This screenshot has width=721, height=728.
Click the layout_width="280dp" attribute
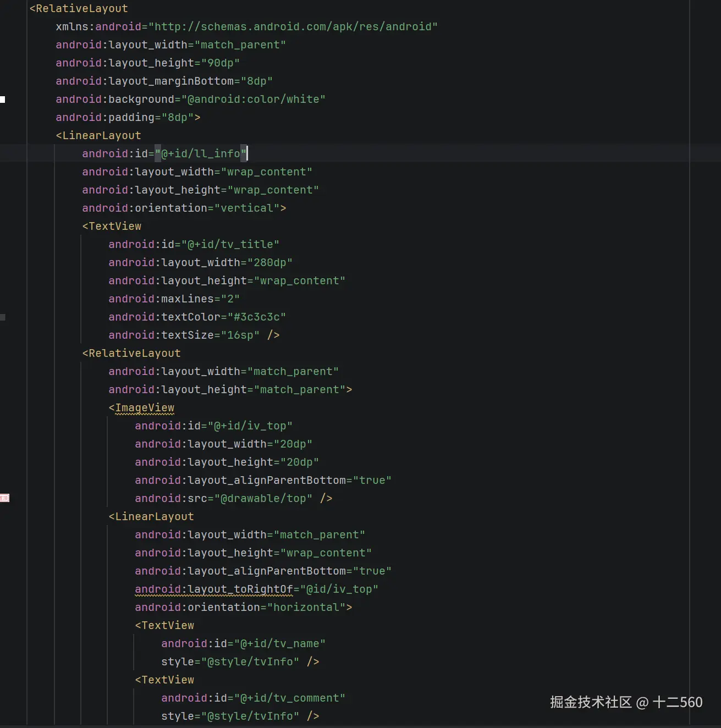tap(200, 262)
